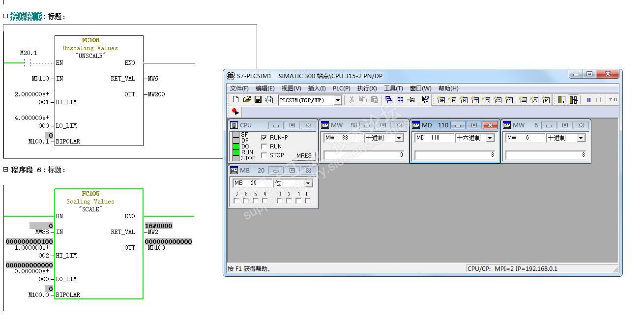Click the Paste clipboard icon
Viewport: 644px width, 322px height.
point(374,100)
